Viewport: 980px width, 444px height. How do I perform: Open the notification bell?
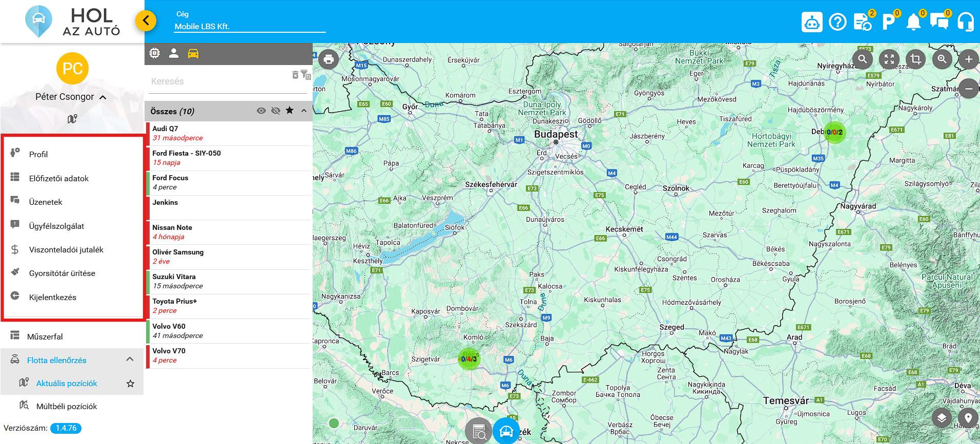click(x=913, y=22)
